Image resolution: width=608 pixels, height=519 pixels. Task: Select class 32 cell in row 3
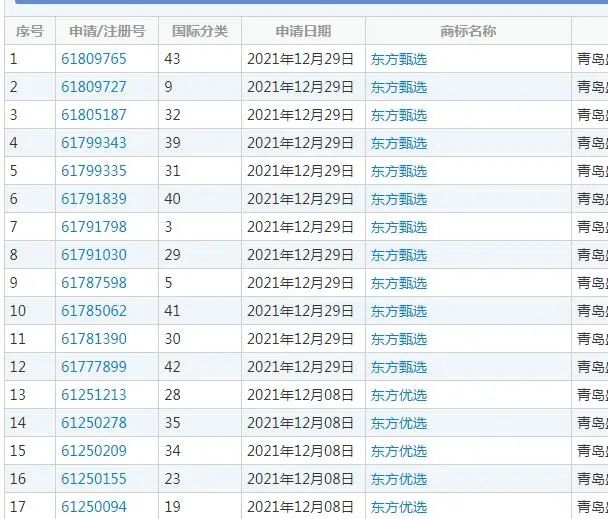(200, 115)
